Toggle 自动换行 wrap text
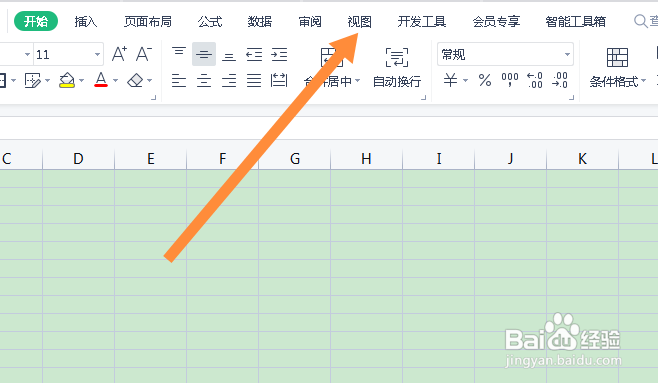 [397, 68]
